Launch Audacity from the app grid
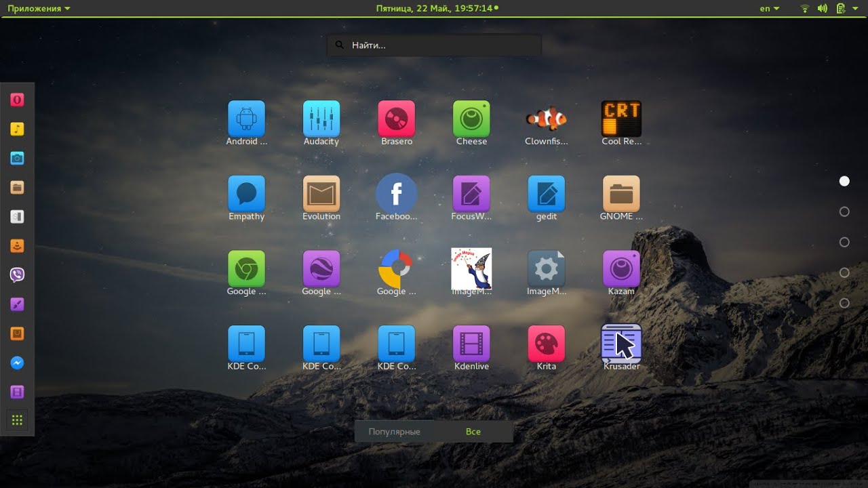Screen dimensions: 868x488 tap(321, 119)
